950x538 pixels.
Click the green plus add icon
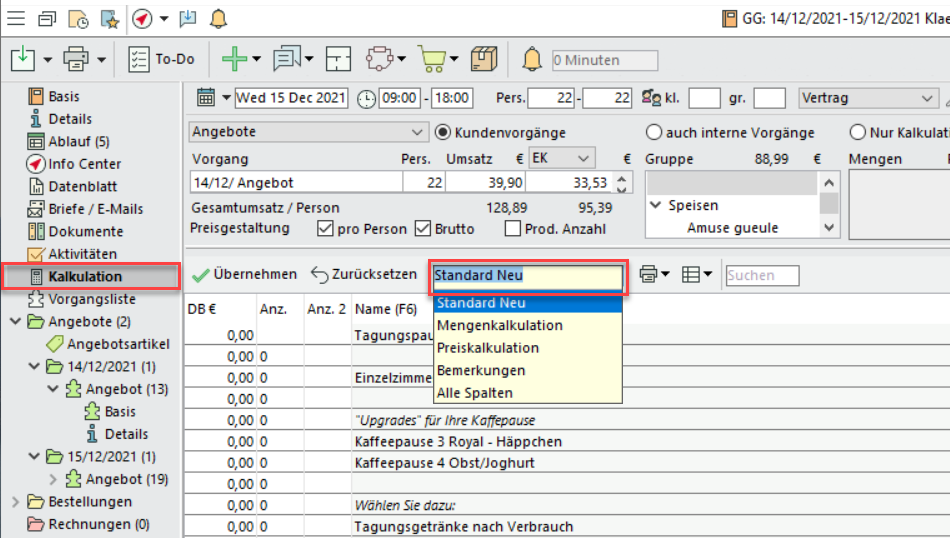point(233,60)
